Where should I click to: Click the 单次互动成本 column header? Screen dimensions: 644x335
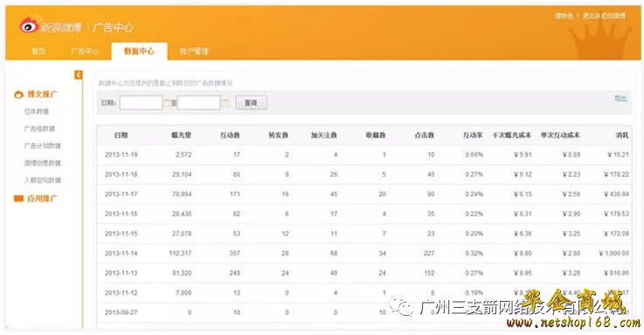click(560, 136)
